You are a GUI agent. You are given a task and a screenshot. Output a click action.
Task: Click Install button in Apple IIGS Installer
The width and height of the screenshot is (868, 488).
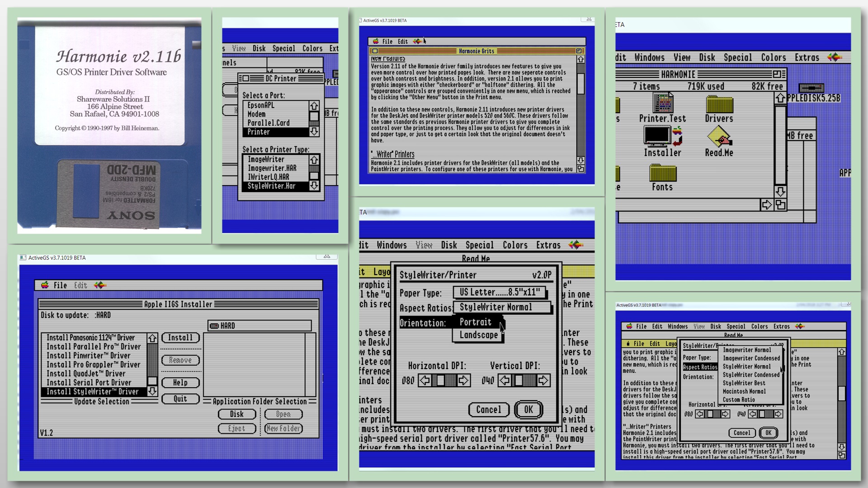coord(180,338)
